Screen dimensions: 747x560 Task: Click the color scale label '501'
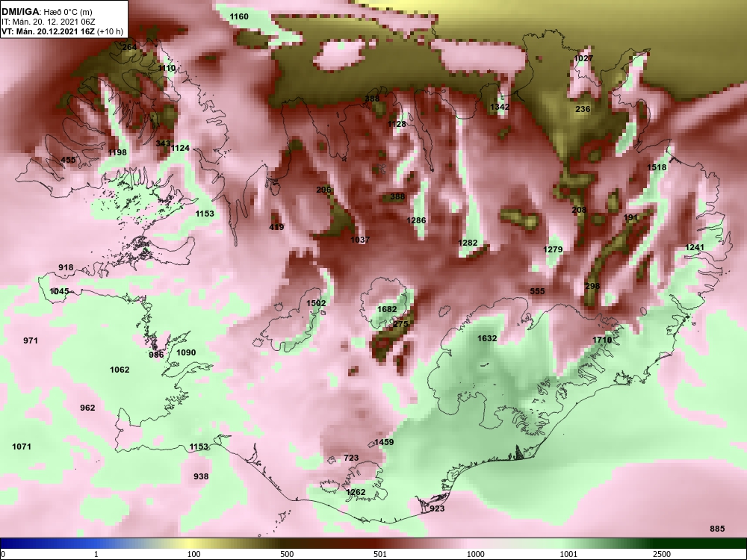[x=380, y=554]
